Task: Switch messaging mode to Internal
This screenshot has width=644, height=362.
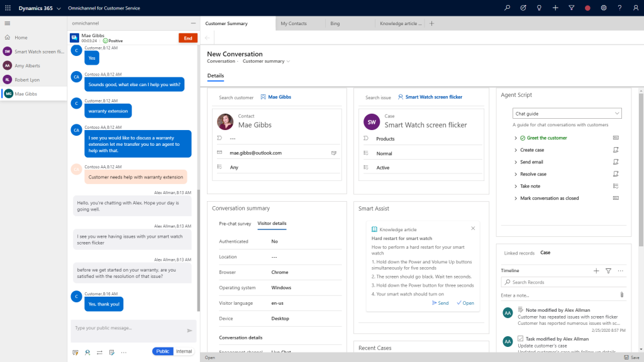Action: pyautogui.click(x=183, y=351)
